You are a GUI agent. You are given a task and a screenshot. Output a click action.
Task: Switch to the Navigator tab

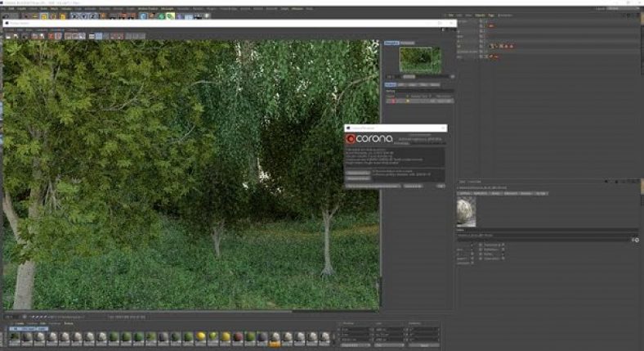point(391,43)
